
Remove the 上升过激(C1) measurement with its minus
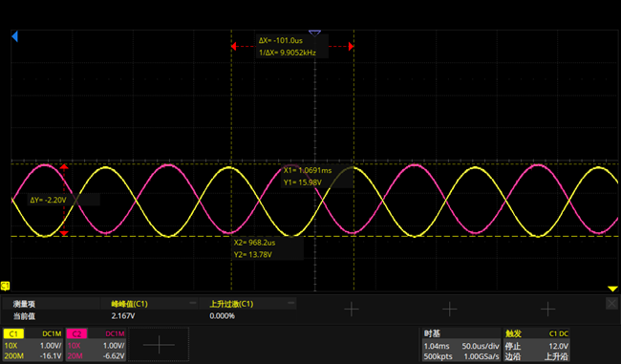pyautogui.click(x=291, y=303)
